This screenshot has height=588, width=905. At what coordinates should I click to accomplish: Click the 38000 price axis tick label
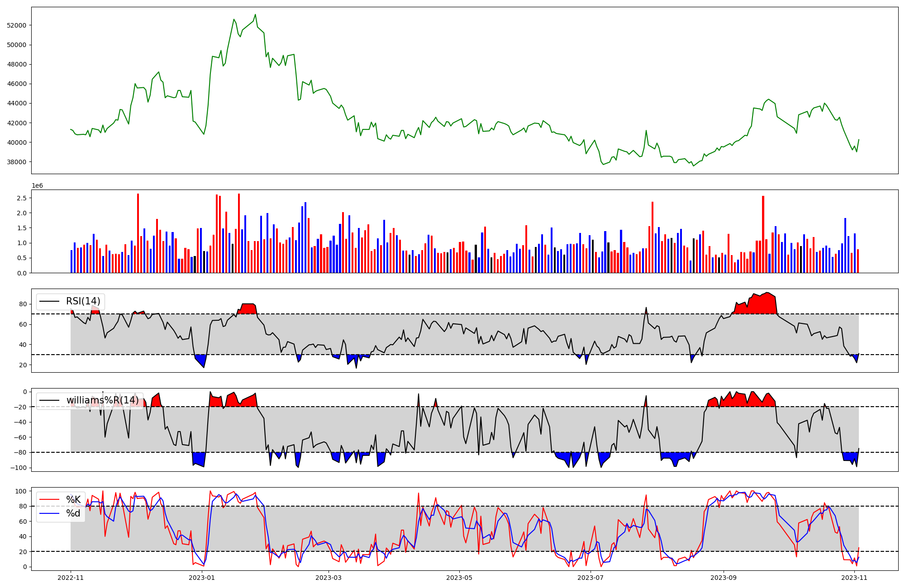[x=16, y=162]
